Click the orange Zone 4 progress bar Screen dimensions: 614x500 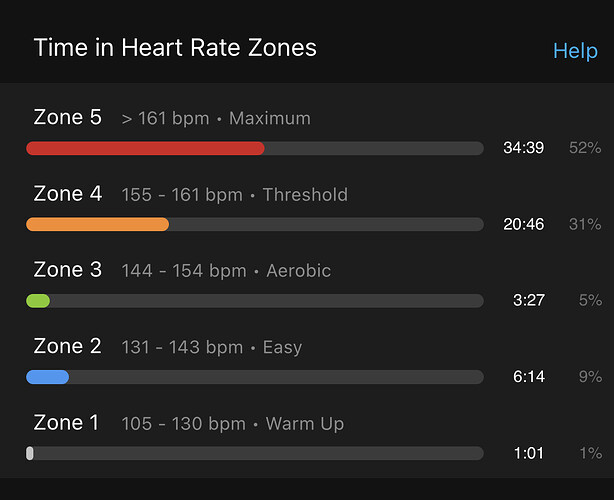click(x=255, y=224)
